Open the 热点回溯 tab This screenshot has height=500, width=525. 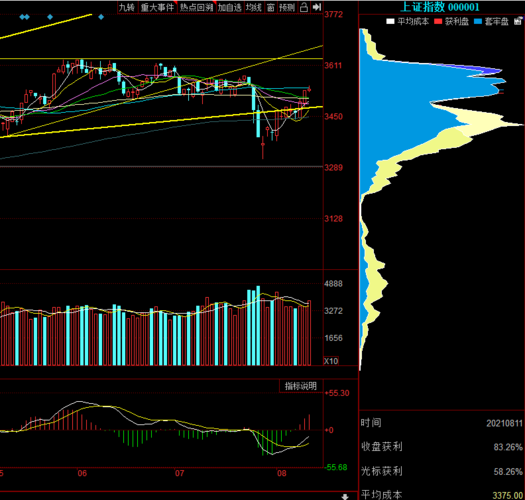coord(196,7)
